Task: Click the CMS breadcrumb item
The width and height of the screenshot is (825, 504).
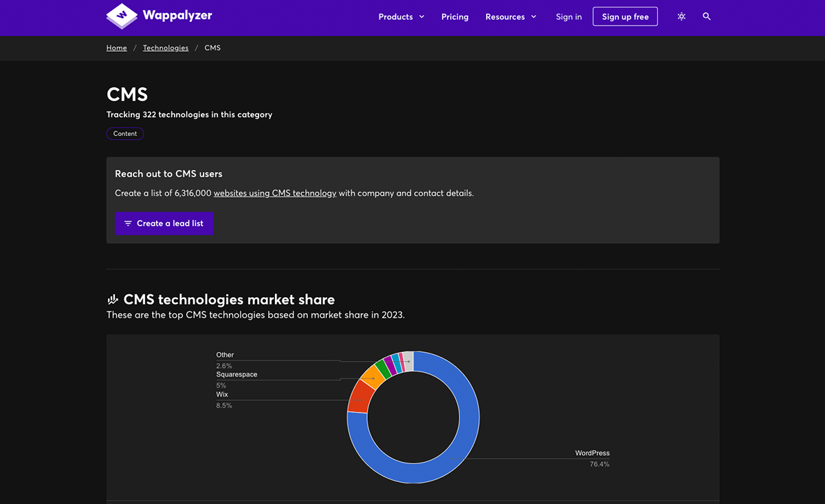Action: click(x=212, y=48)
